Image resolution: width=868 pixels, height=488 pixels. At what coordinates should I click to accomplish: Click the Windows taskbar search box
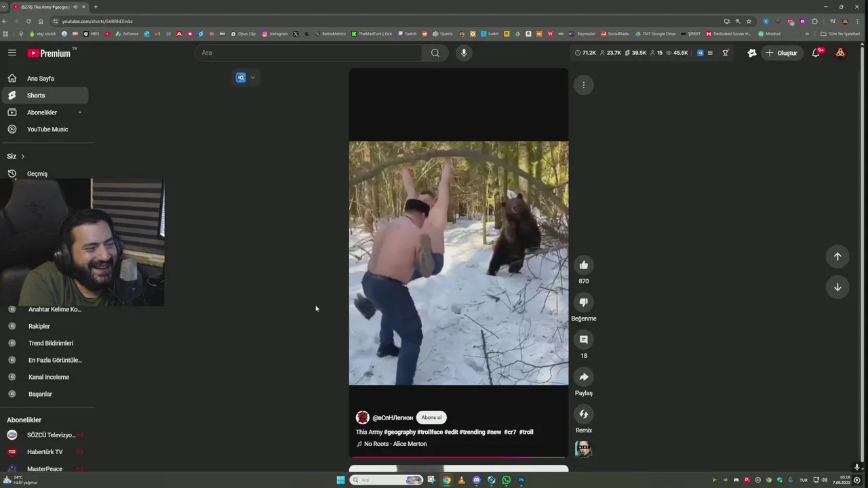(x=387, y=480)
